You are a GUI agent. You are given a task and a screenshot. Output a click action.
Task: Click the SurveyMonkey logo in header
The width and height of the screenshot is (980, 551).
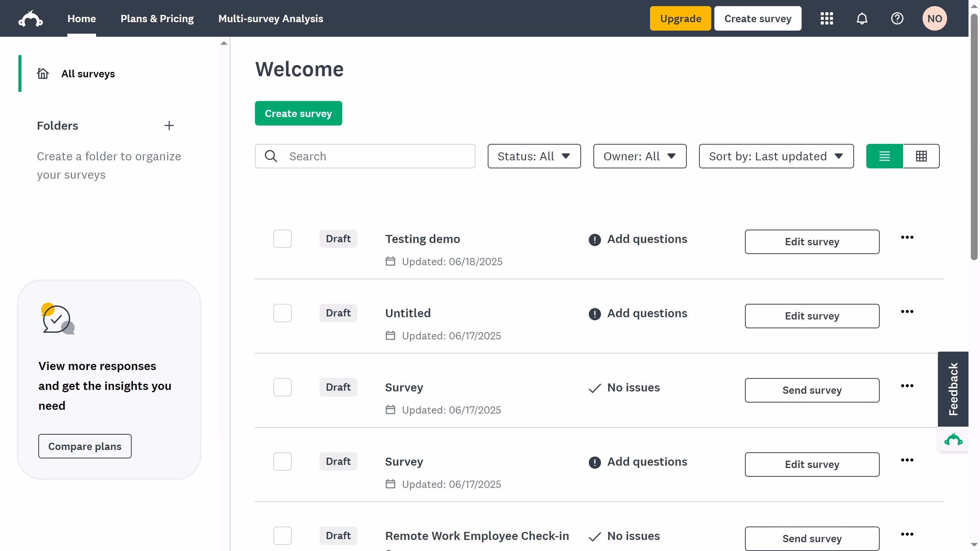31,18
